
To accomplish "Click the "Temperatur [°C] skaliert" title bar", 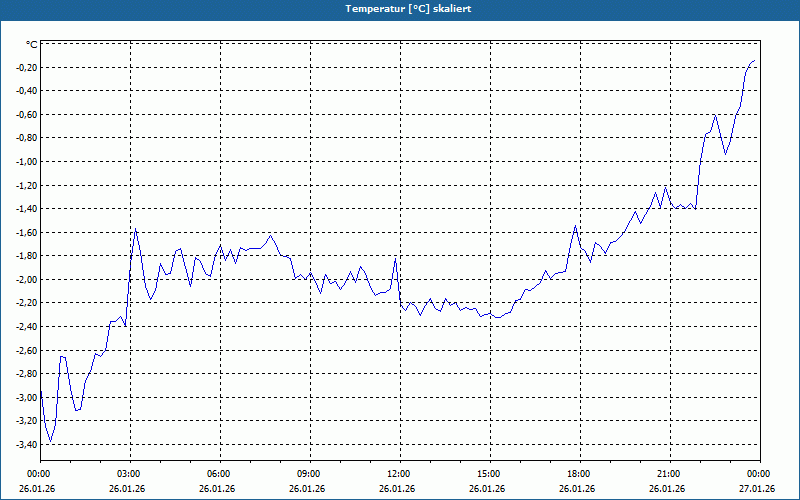I will pos(400,10).
